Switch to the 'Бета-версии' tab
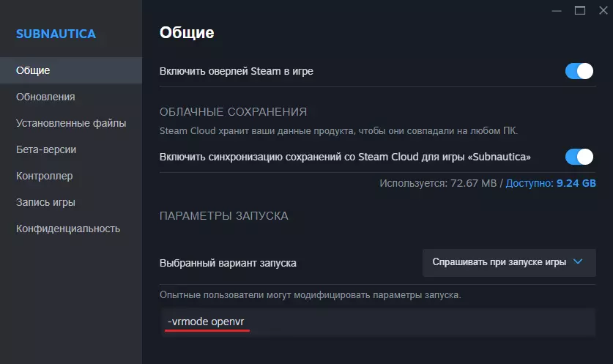Image resolution: width=613 pixels, height=364 pixels. [x=46, y=149]
